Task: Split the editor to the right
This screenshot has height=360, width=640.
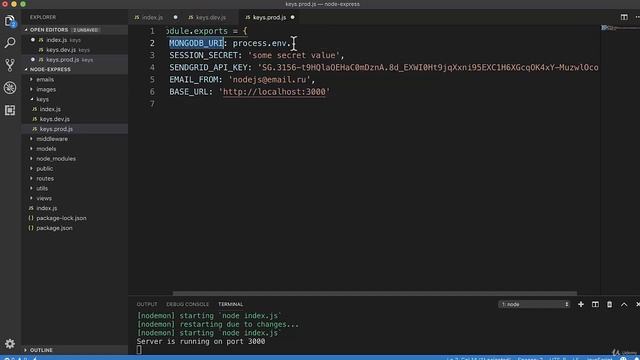Action: coord(624,17)
